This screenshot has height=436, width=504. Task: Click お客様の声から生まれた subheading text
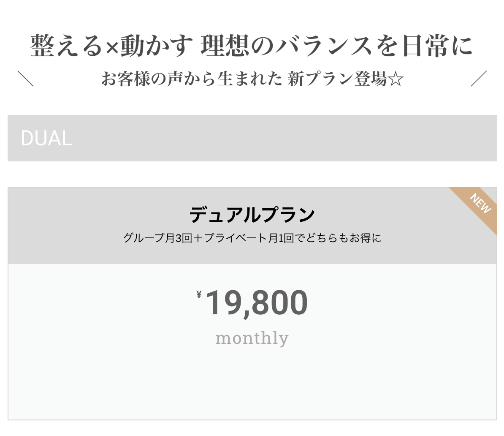191,79
